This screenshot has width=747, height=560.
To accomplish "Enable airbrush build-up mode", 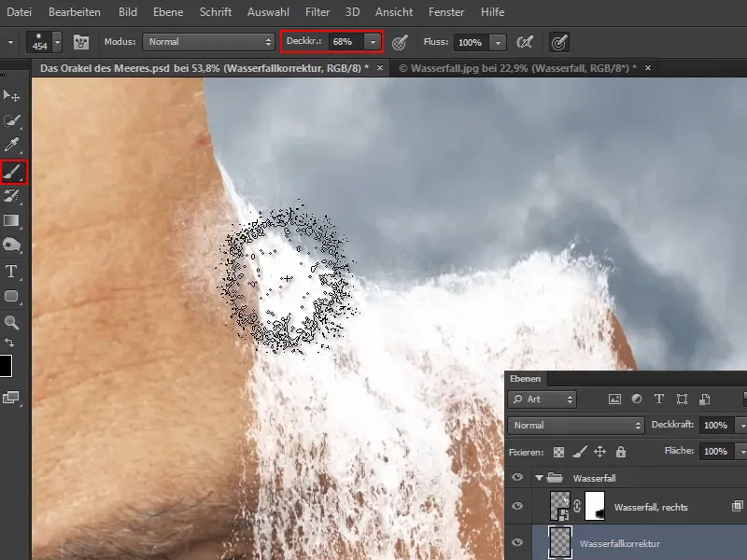I will (525, 42).
